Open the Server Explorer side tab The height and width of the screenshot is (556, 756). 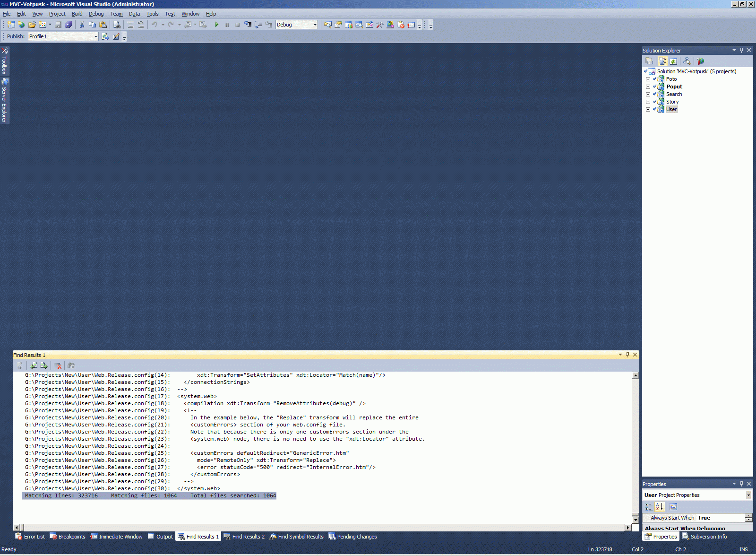tap(4, 101)
